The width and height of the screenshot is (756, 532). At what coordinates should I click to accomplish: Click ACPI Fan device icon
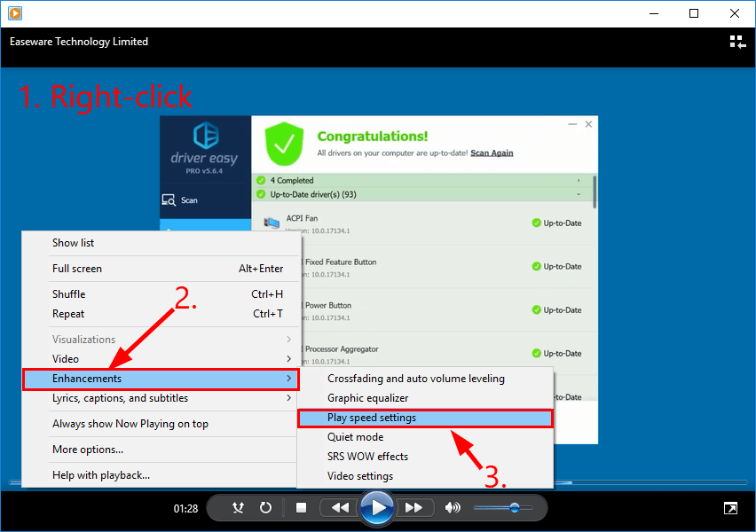(x=272, y=223)
